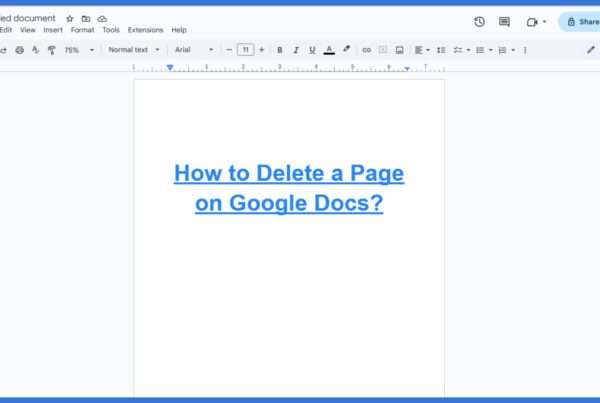Screen dimensions: 600x403
Task: Open the highlight color picker
Action: click(346, 49)
